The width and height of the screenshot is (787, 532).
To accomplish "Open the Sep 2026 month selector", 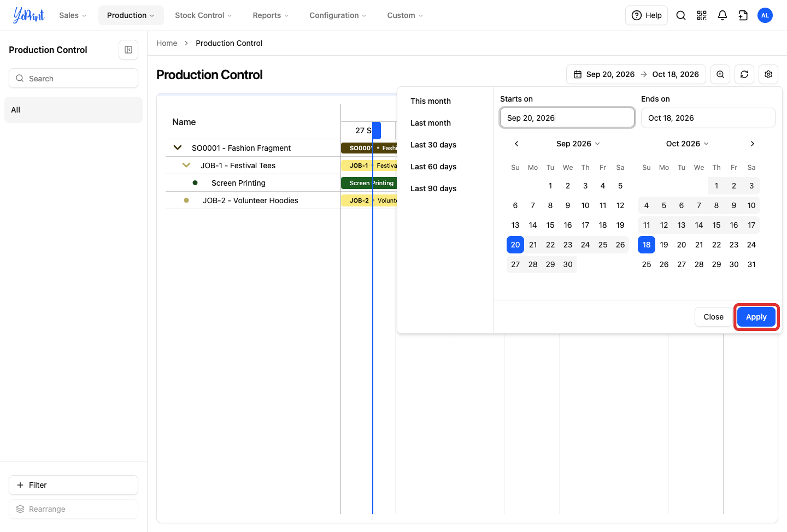I will click(578, 144).
